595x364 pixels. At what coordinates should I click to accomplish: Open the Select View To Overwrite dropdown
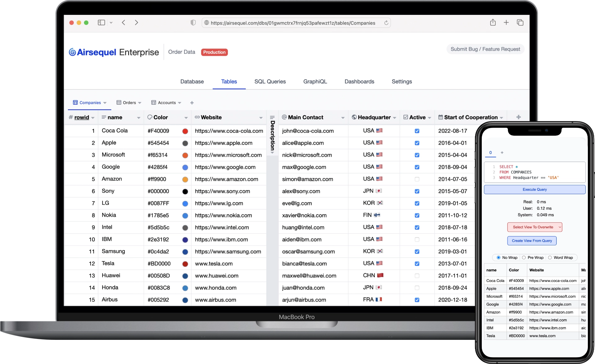pyautogui.click(x=535, y=227)
